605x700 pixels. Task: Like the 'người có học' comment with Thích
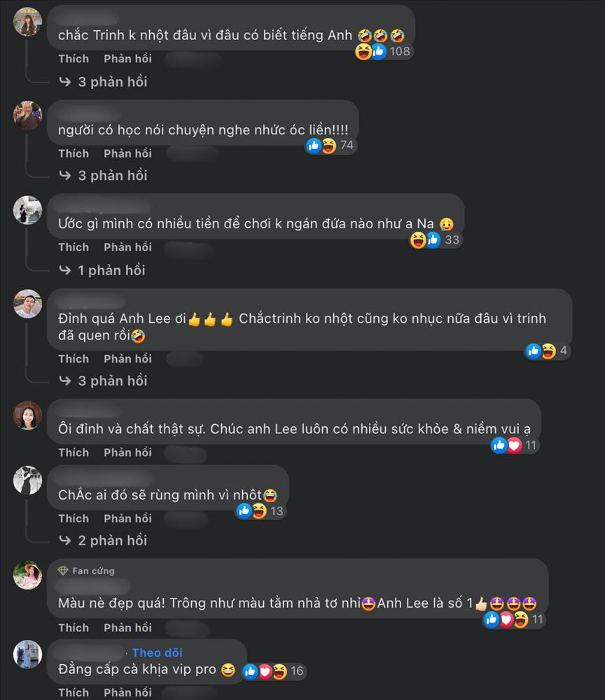74,153
